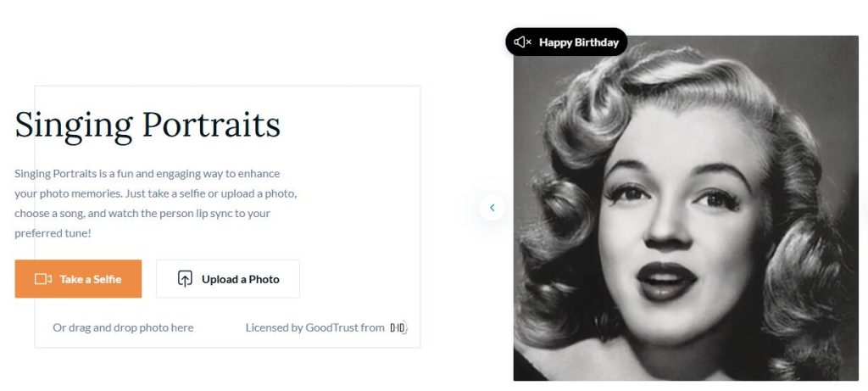This screenshot has width=868, height=391.
Task: Open the D-ID logo link
Action: (398, 327)
